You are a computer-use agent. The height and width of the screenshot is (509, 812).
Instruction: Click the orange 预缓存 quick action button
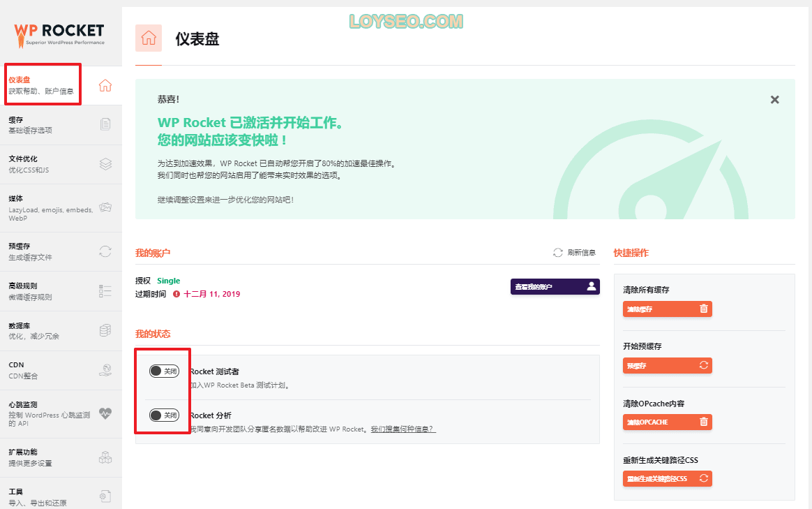coord(667,365)
